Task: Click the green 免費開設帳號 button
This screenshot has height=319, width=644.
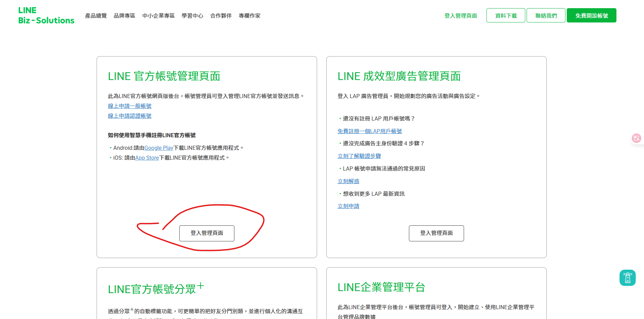Action: pos(591,16)
